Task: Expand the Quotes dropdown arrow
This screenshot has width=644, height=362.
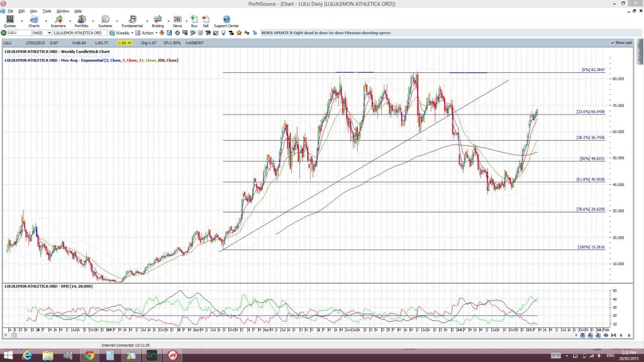Action: click(x=22, y=21)
